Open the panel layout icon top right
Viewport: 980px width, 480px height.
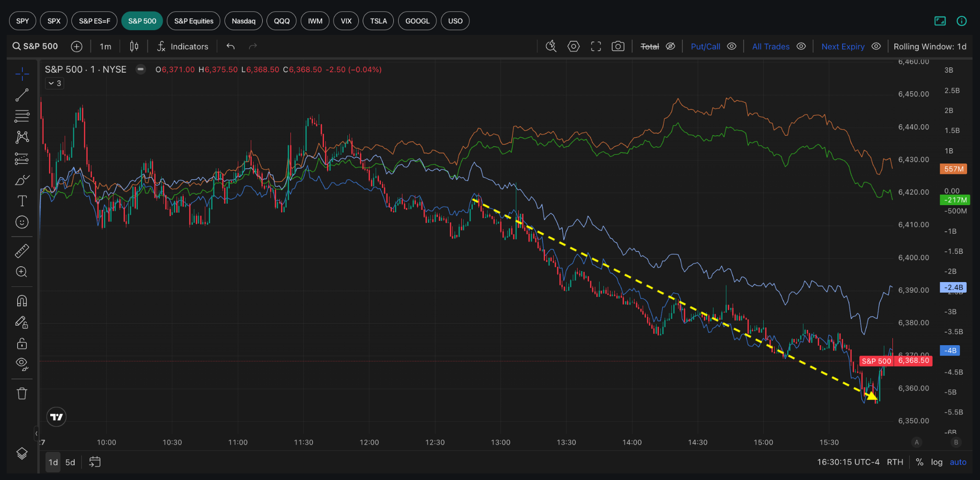(x=940, y=21)
